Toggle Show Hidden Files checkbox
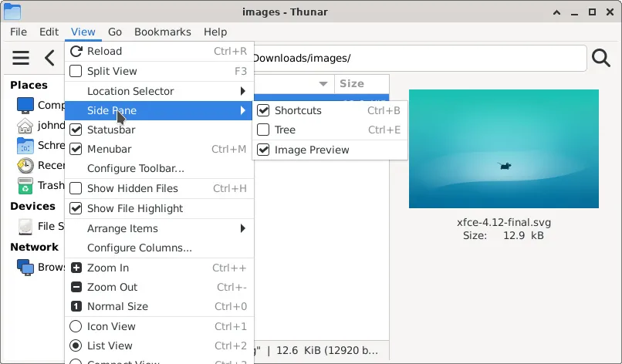622x364 pixels. pyautogui.click(x=76, y=188)
